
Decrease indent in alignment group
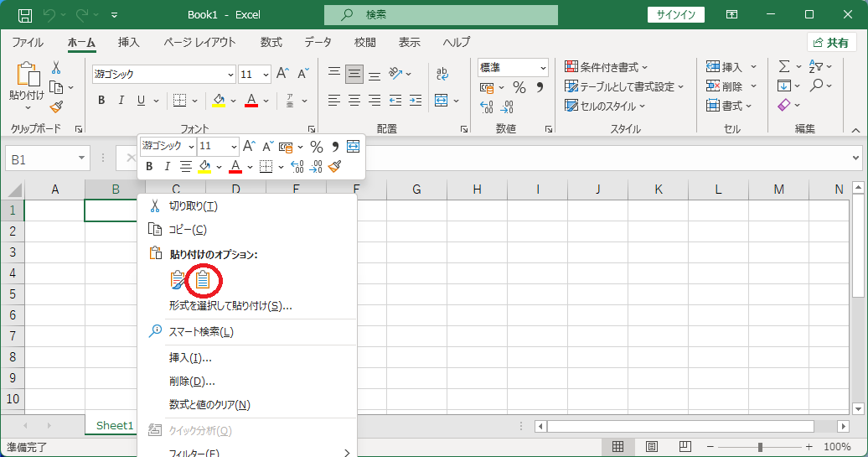[x=395, y=101]
